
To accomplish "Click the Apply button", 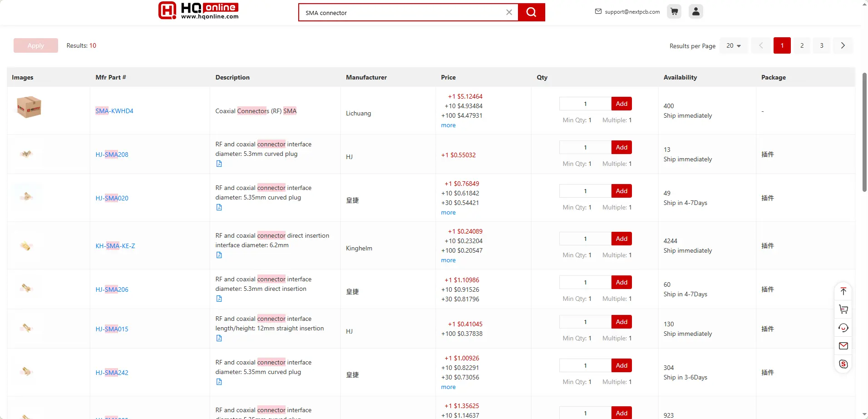I will (35, 45).
